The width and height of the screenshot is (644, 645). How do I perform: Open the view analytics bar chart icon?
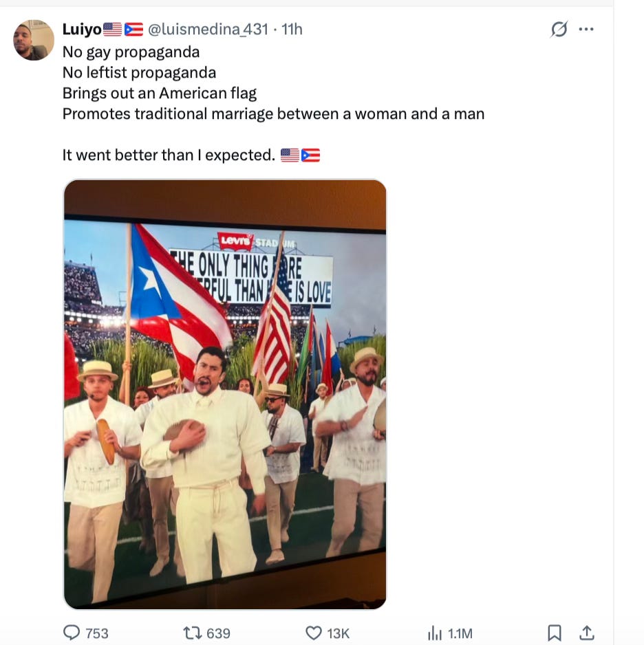click(435, 633)
